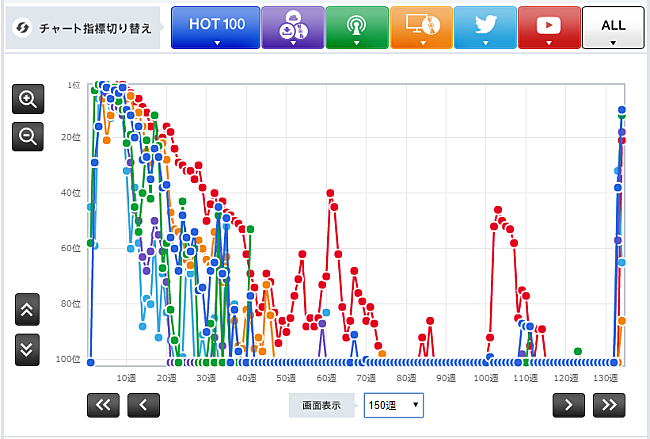Shift chart ranks upward with double chevron
Image resolution: width=650 pixels, height=439 pixels.
point(27,309)
